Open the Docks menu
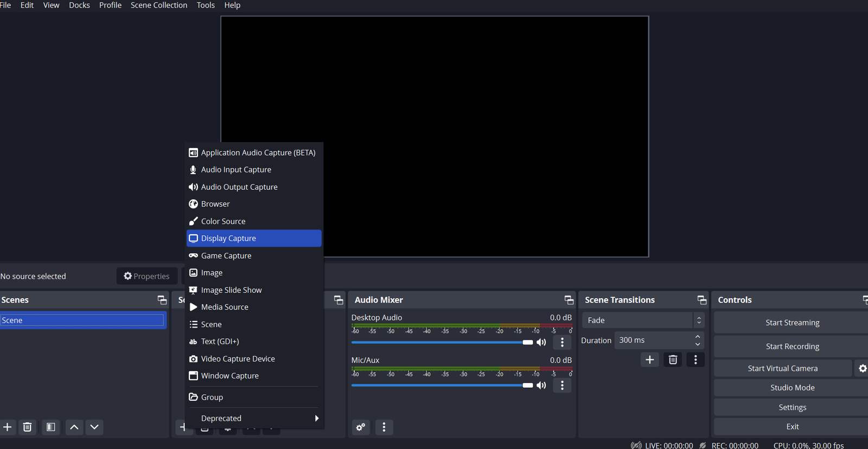868x449 pixels. (79, 5)
